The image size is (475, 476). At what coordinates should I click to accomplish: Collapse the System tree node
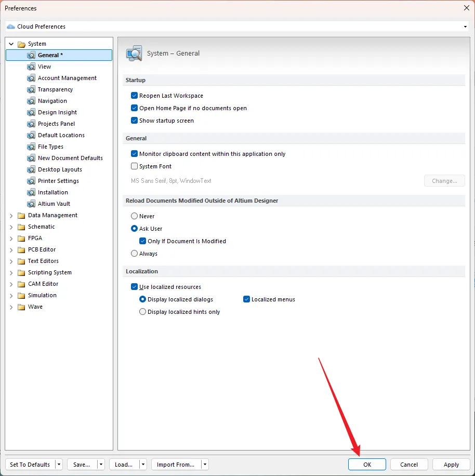pos(11,44)
